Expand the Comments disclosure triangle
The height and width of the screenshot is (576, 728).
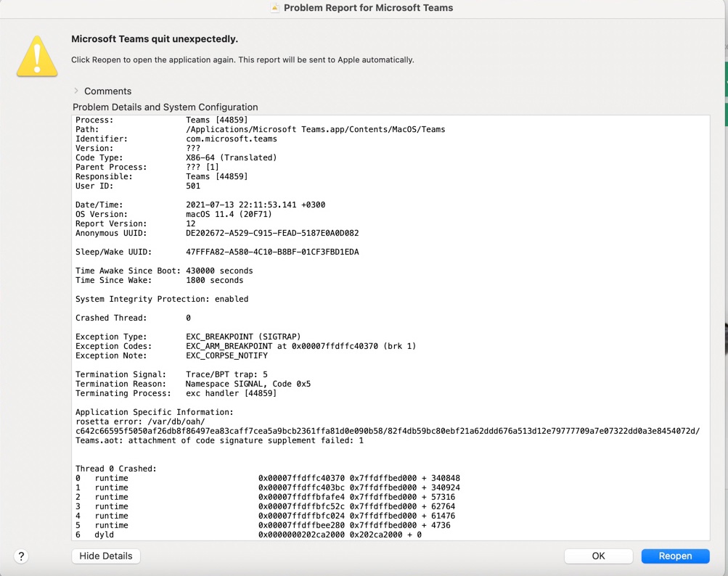point(76,91)
